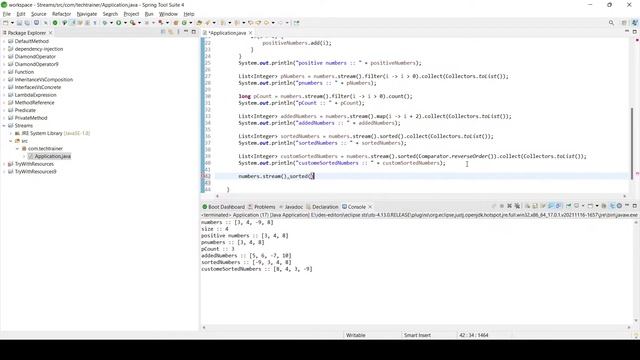The width and height of the screenshot is (640, 360).
Task: Click the Writable status bar field
Action: pos(356,335)
